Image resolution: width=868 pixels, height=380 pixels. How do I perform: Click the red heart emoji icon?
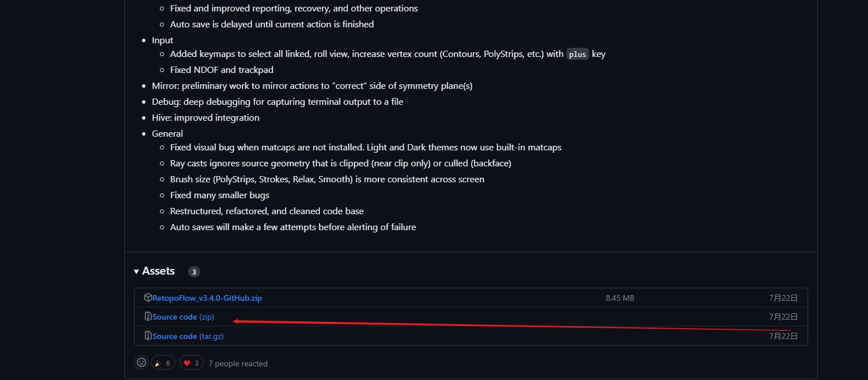coord(187,362)
